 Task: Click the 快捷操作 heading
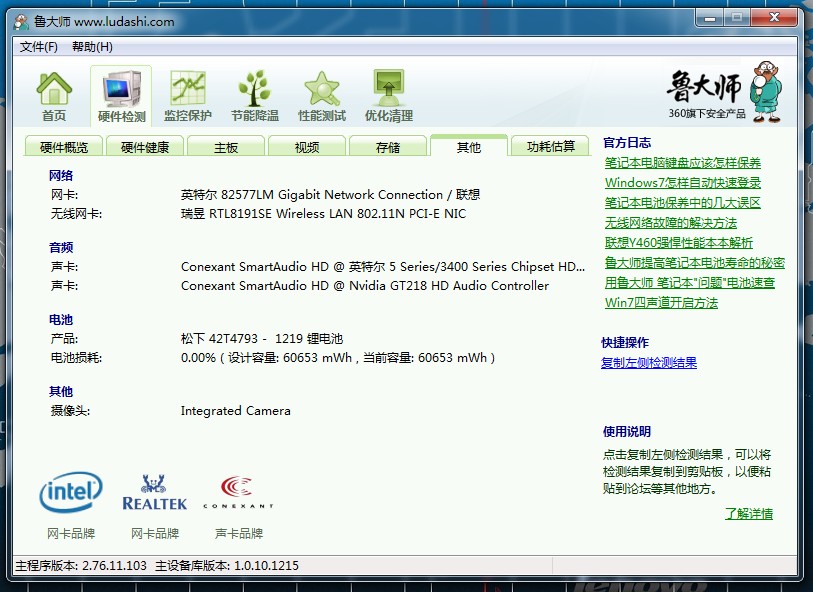(x=625, y=343)
